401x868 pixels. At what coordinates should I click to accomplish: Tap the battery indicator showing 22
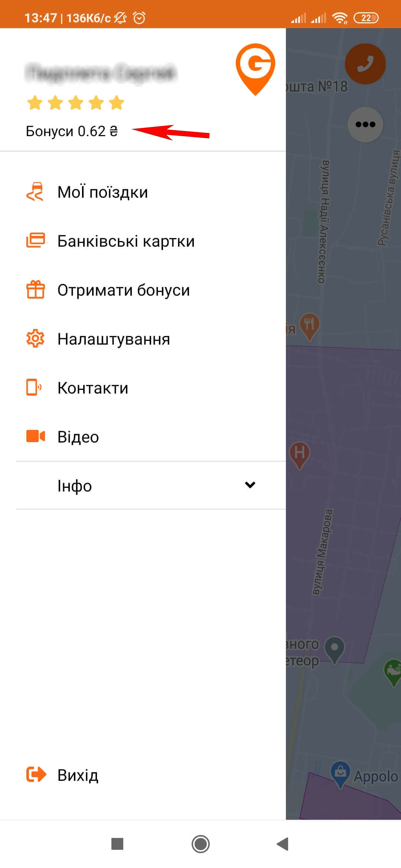366,17
